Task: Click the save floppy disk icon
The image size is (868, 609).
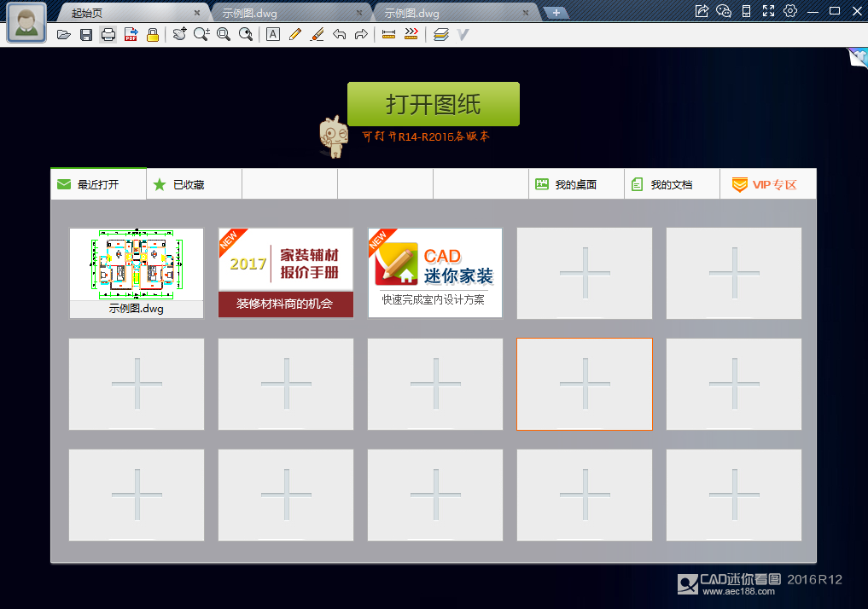Action: click(85, 35)
